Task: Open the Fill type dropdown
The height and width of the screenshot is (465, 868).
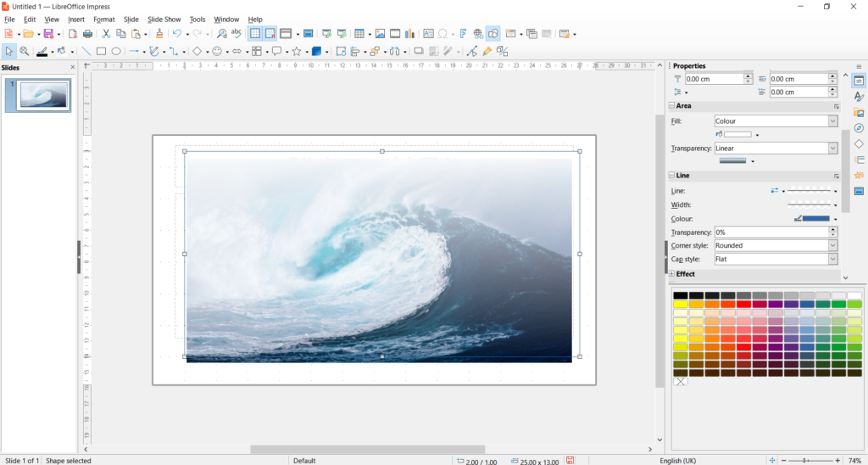Action: [832, 121]
